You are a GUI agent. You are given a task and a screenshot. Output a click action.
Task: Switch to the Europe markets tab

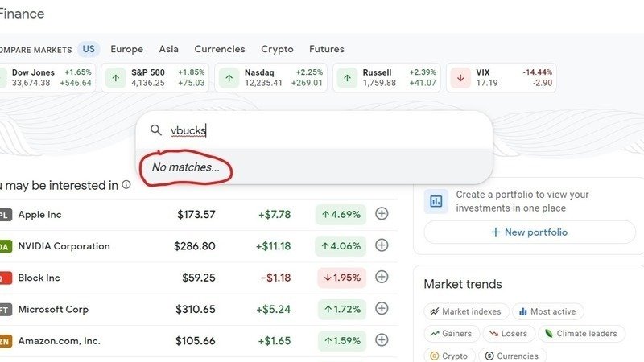coord(126,49)
